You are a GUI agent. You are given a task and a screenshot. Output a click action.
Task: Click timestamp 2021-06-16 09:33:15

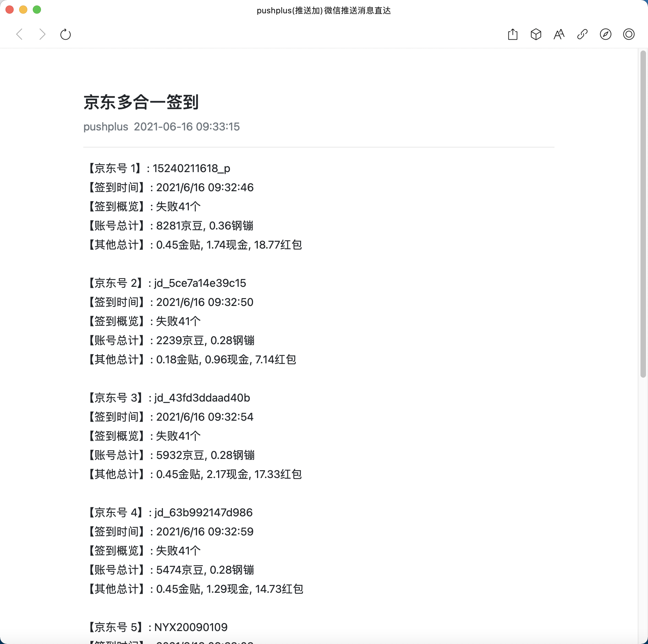[x=187, y=127]
